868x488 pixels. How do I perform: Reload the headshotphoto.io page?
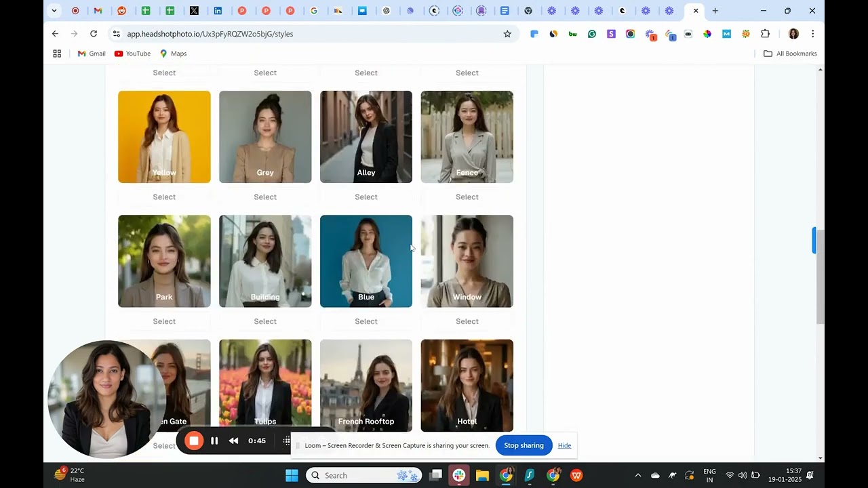(x=94, y=34)
